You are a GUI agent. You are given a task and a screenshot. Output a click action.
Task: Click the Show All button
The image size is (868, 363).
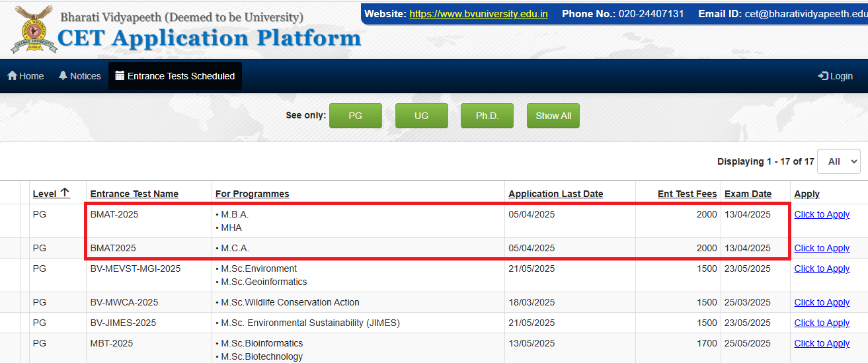coord(553,116)
